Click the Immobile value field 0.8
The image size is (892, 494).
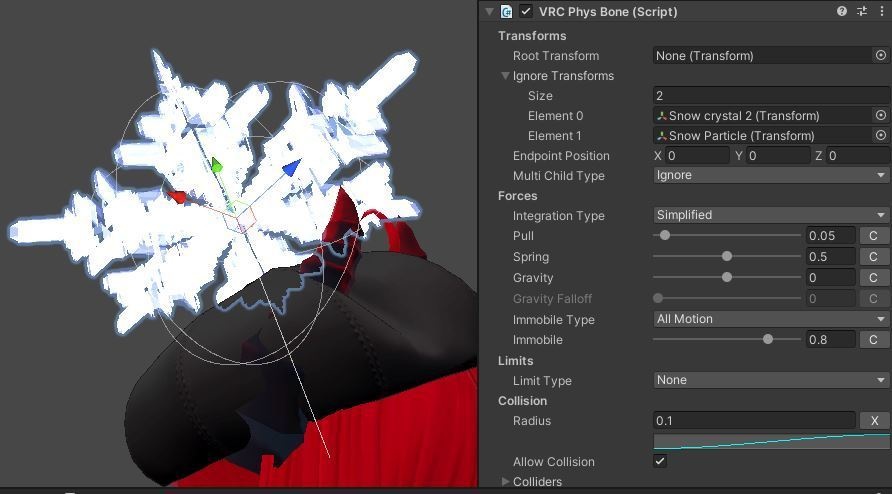point(831,340)
